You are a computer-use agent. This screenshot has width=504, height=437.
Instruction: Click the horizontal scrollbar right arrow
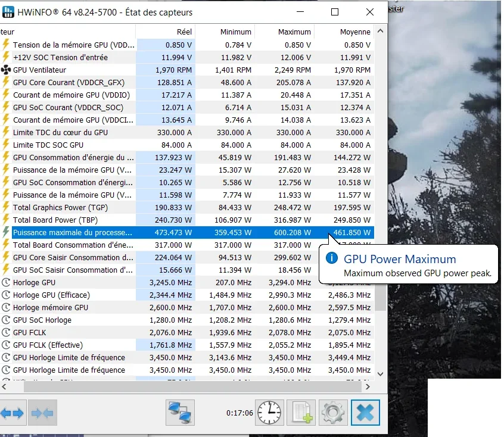pyautogui.click(x=368, y=387)
